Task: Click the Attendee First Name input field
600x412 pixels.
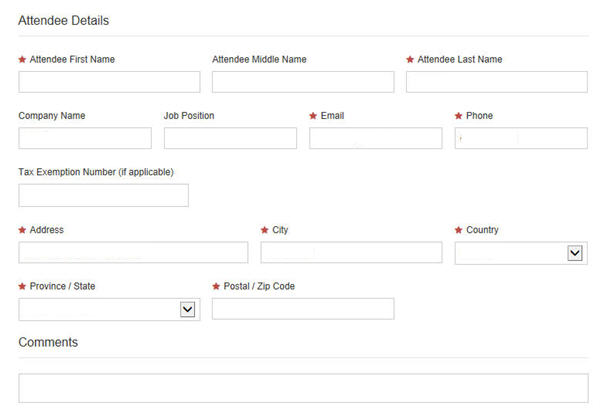Action: click(x=109, y=82)
